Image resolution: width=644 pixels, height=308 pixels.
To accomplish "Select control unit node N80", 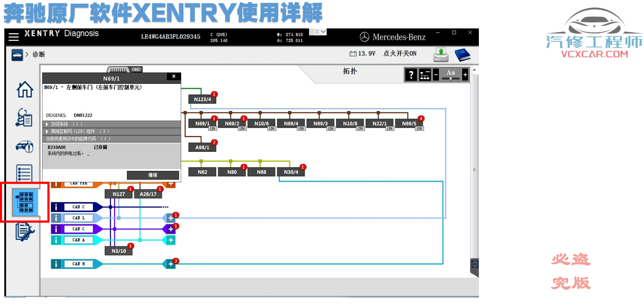I will click(x=232, y=172).
